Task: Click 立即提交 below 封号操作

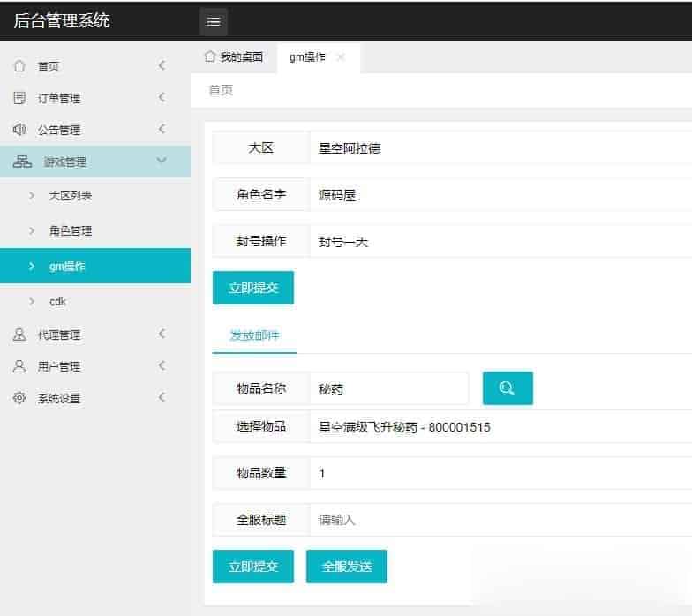Action: pos(252,288)
